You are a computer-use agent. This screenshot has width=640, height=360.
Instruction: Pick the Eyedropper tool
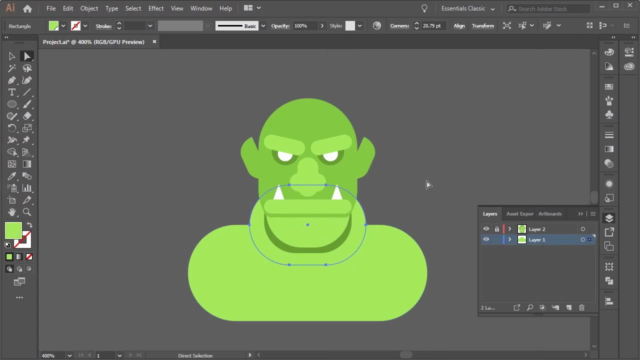pyautogui.click(x=12, y=176)
